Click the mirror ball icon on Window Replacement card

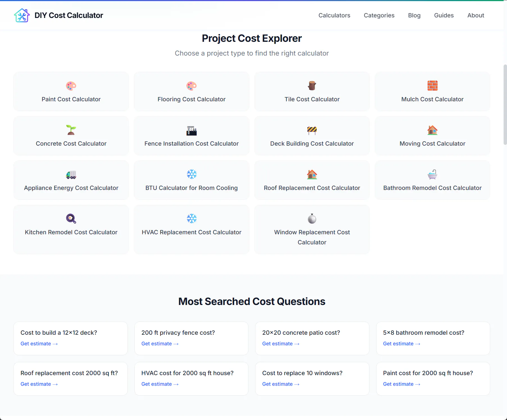click(x=312, y=219)
